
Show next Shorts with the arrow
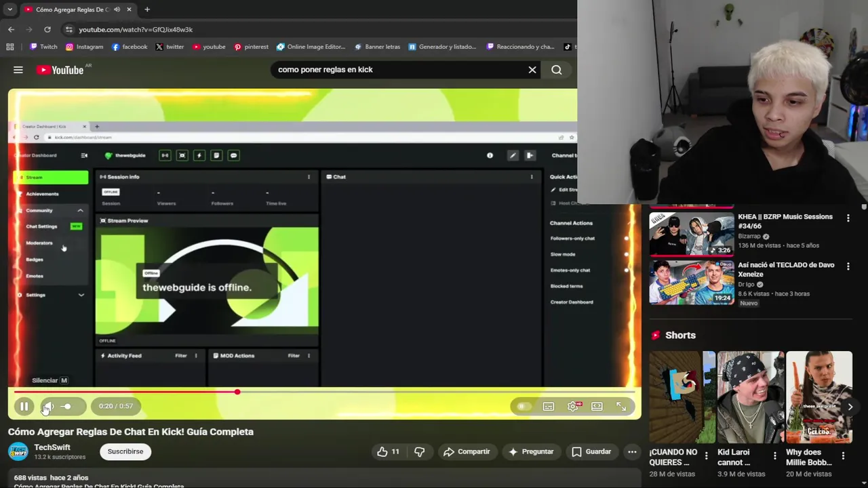pyautogui.click(x=850, y=407)
